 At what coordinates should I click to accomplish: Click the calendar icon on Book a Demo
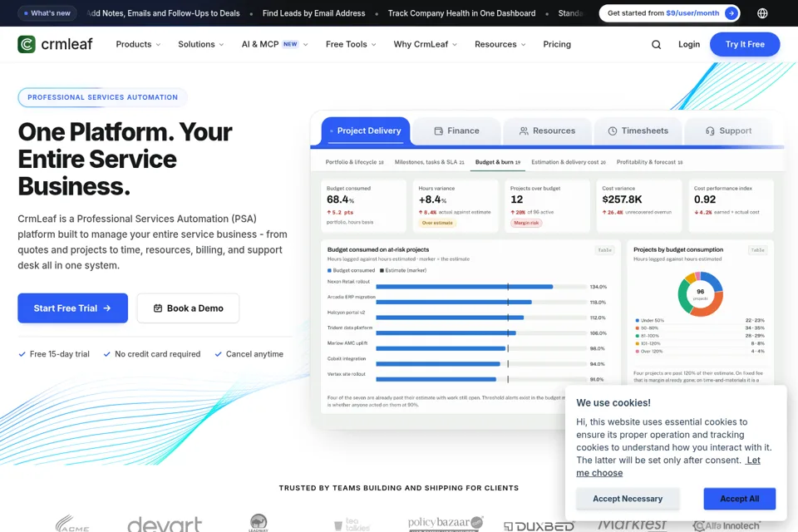[158, 308]
